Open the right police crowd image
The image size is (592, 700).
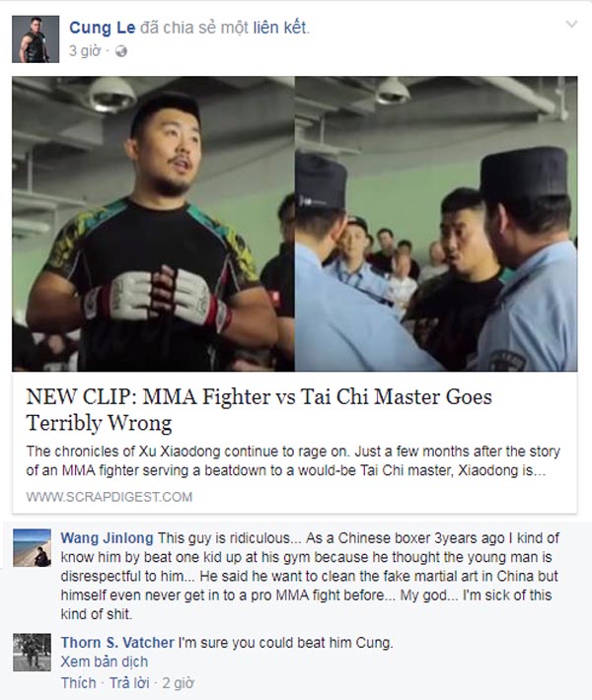click(436, 224)
